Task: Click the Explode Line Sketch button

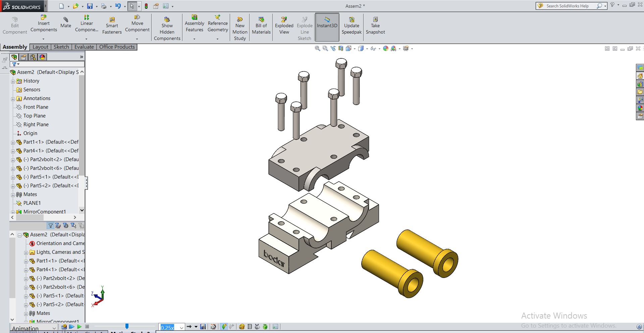Action: click(x=305, y=29)
